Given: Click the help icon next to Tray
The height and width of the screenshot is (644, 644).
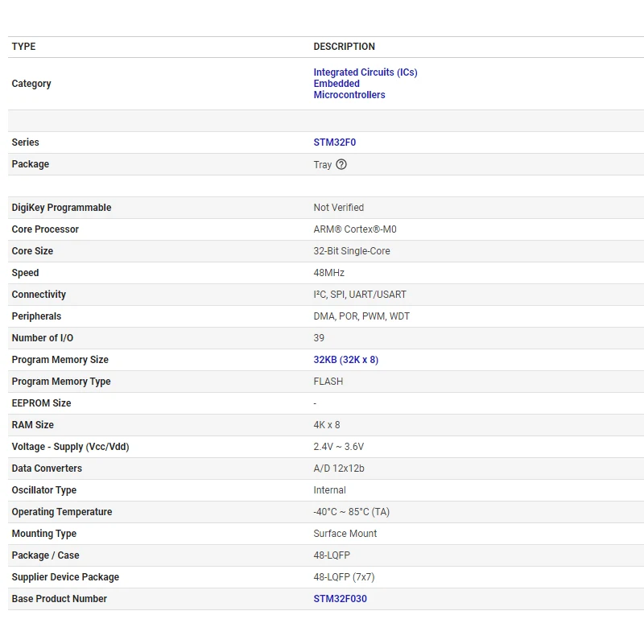Looking at the screenshot, I should (341, 164).
